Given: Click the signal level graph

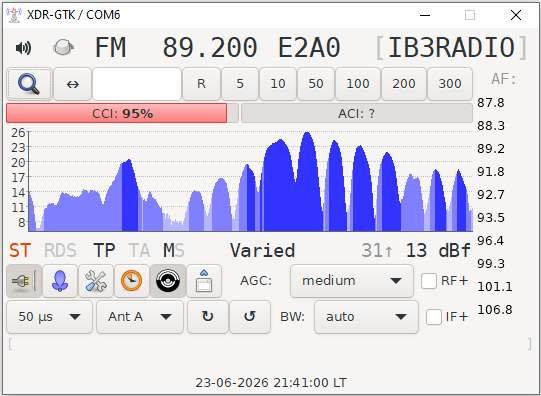Looking at the screenshot, I should [x=250, y=181].
